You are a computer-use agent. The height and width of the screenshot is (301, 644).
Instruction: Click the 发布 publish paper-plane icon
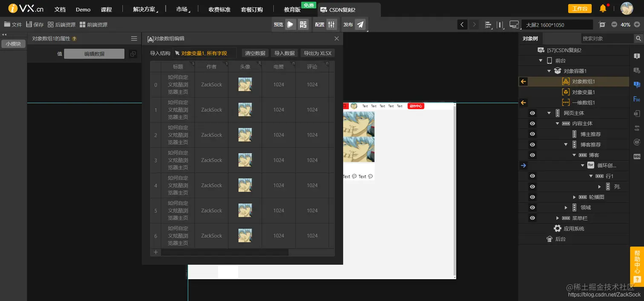(x=360, y=24)
